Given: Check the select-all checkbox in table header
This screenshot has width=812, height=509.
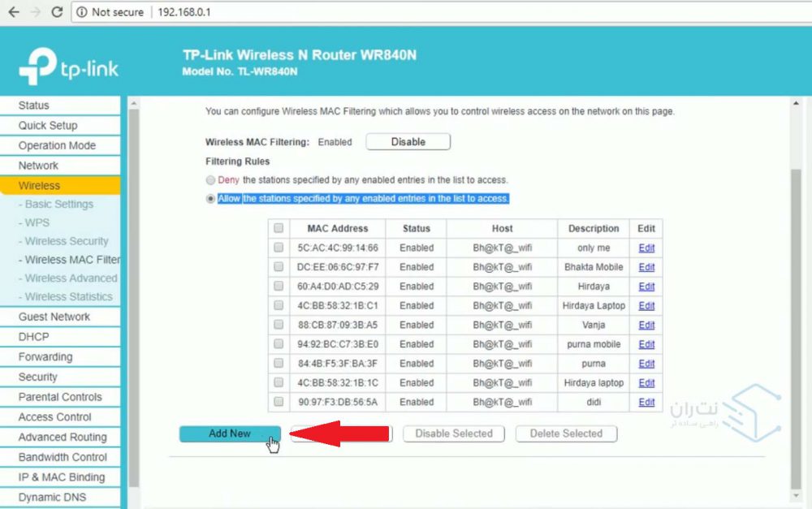Looking at the screenshot, I should [279, 229].
